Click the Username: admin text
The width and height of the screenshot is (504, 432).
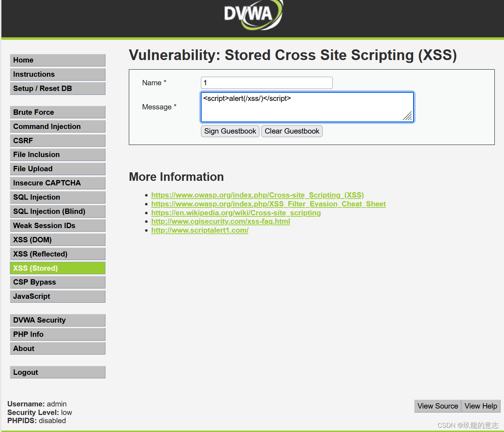[x=37, y=404]
